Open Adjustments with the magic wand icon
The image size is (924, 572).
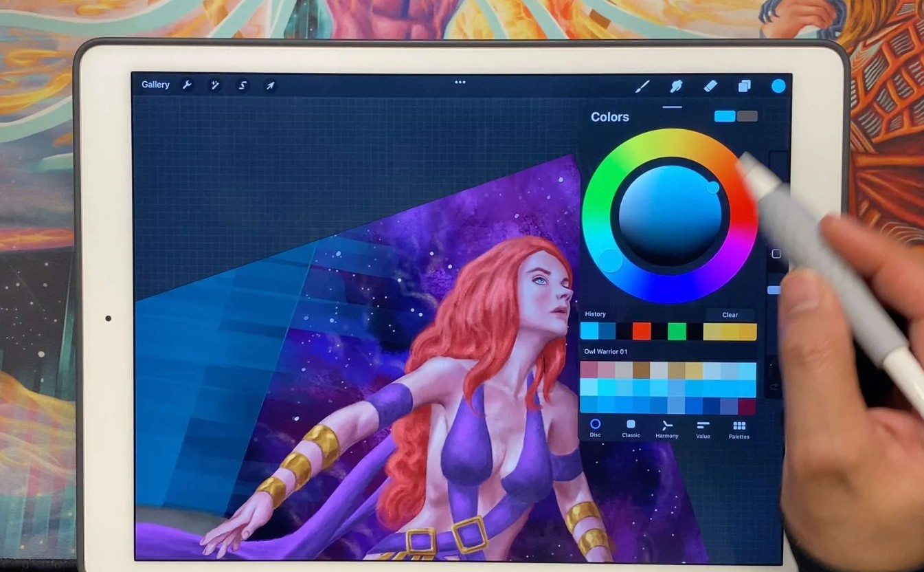tap(214, 85)
